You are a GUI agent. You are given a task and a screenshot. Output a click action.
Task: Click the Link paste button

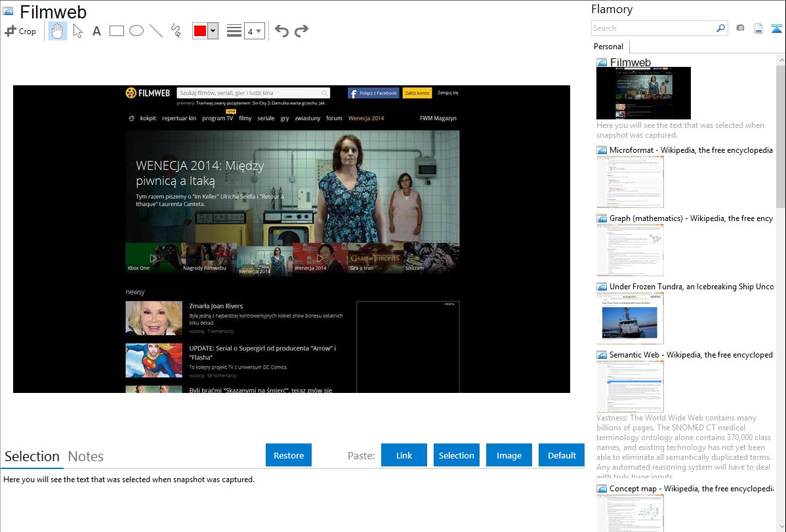point(404,455)
